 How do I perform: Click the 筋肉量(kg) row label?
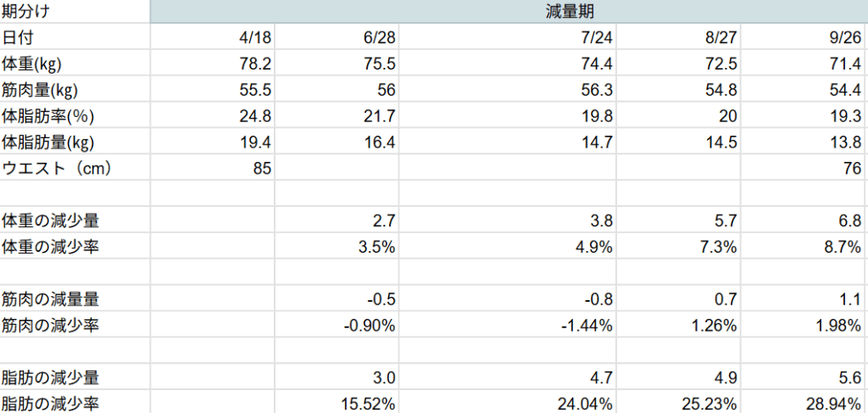39,90
